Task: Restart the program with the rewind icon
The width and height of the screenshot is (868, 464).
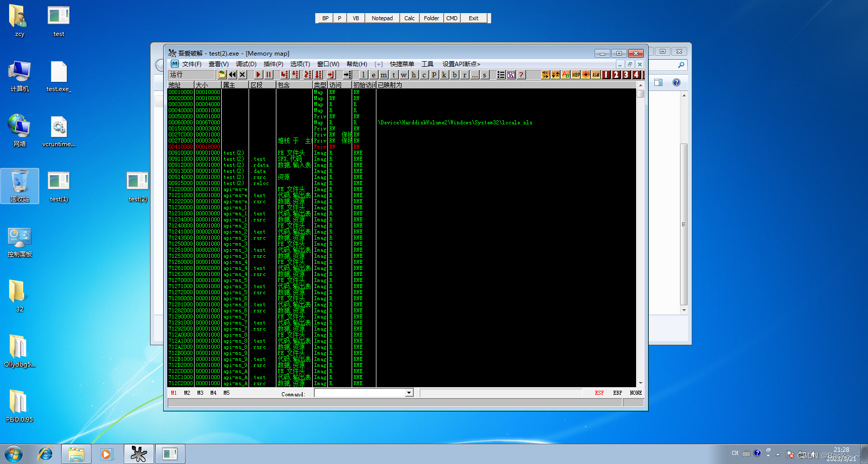Action: click(x=232, y=75)
